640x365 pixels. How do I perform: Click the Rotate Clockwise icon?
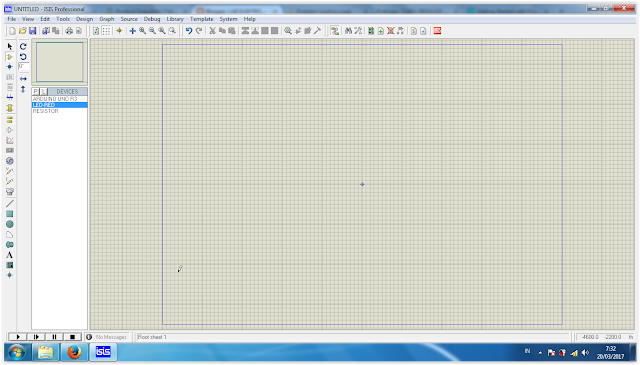(23, 47)
